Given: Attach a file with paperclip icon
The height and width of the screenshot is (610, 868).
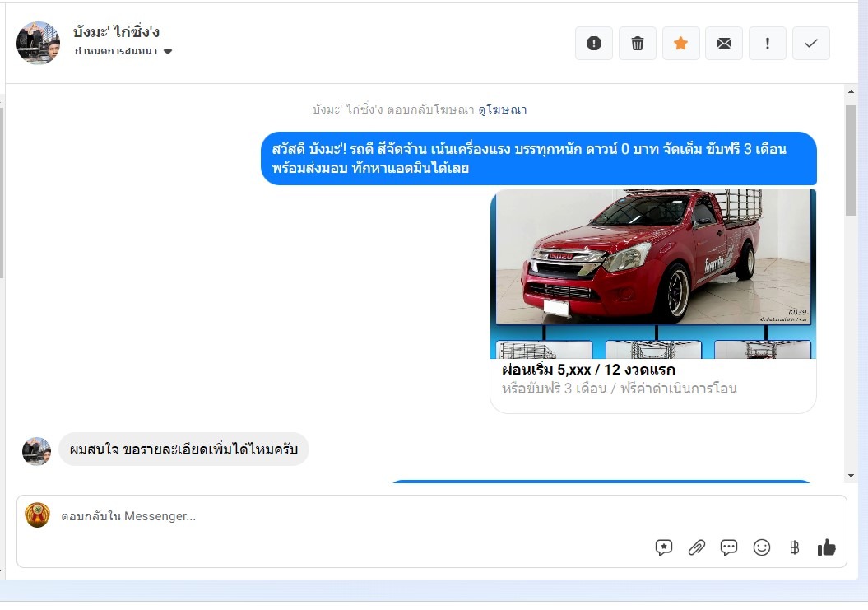Looking at the screenshot, I should [x=697, y=547].
